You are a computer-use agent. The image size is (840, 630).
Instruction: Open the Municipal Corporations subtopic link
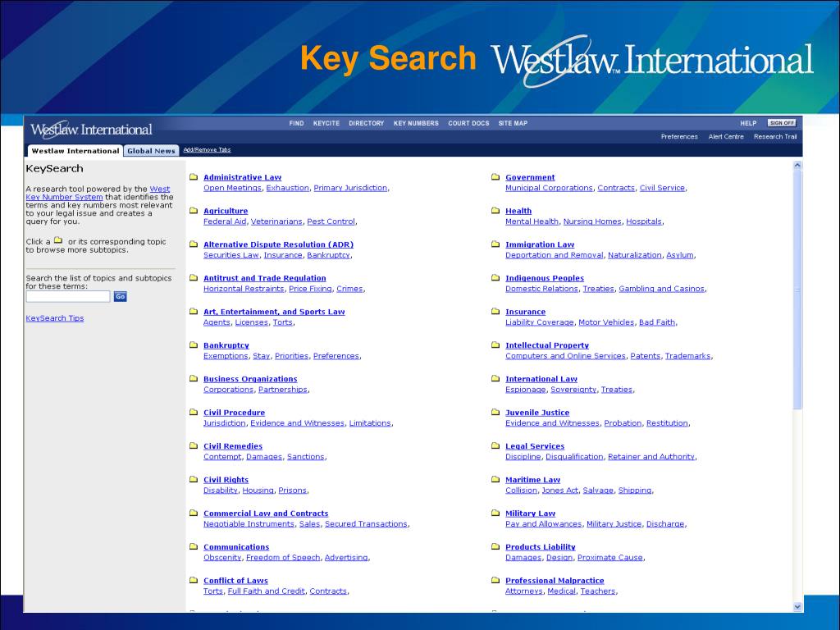[x=549, y=188]
